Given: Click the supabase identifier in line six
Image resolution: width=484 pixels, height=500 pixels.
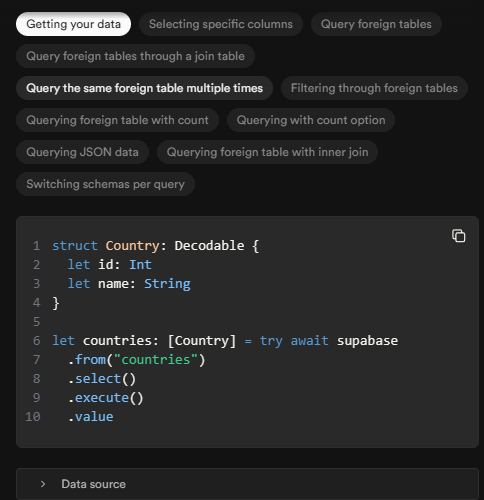Looking at the screenshot, I should (x=367, y=341).
